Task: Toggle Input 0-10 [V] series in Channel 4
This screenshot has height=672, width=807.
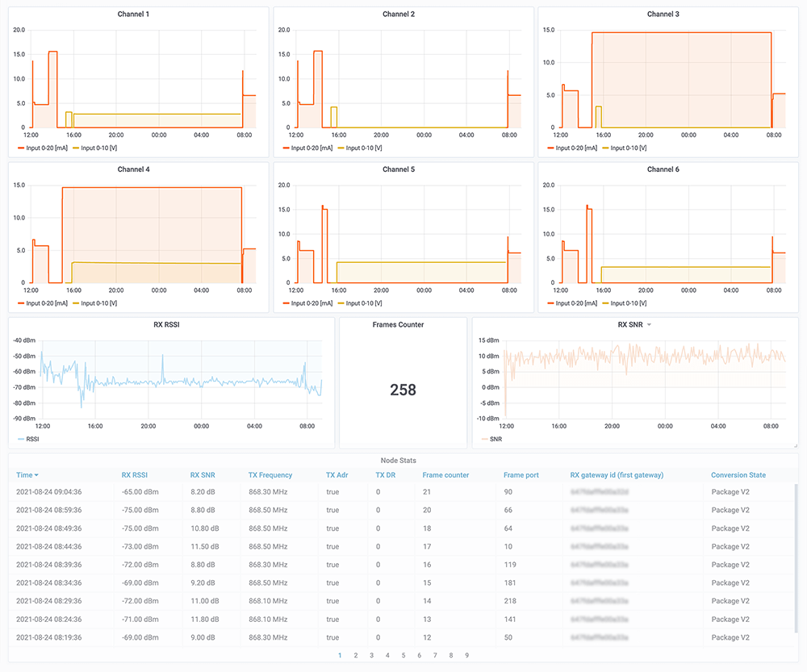Action: click(95, 303)
